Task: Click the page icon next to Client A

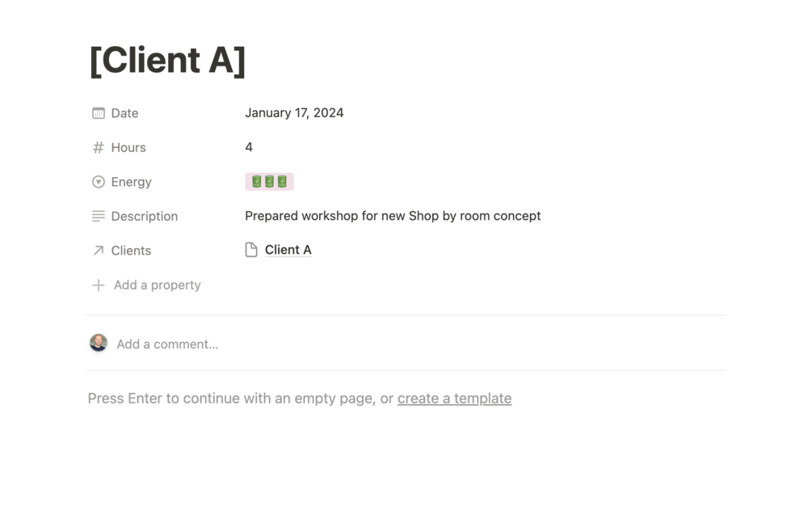Action: 251,250
